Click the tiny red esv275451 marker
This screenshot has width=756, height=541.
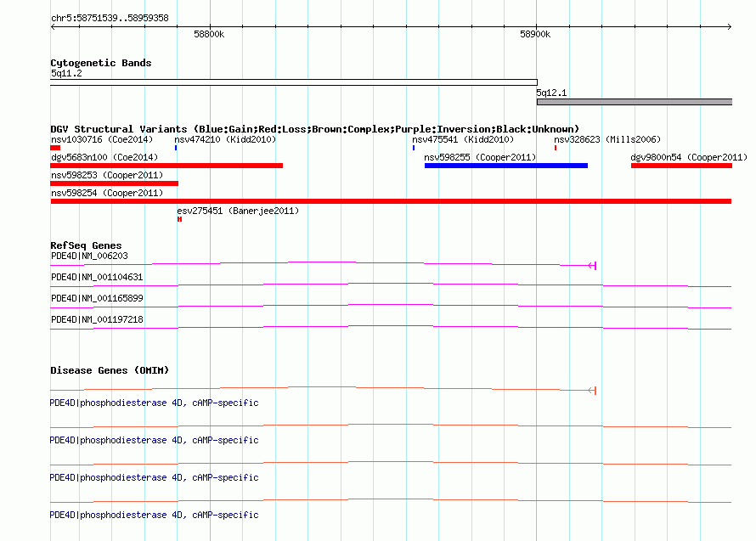coord(179,219)
